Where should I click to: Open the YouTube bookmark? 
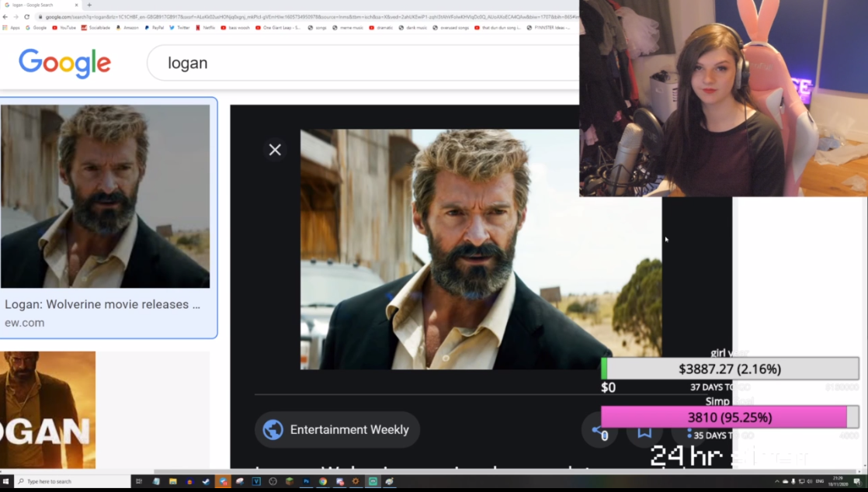pos(64,28)
